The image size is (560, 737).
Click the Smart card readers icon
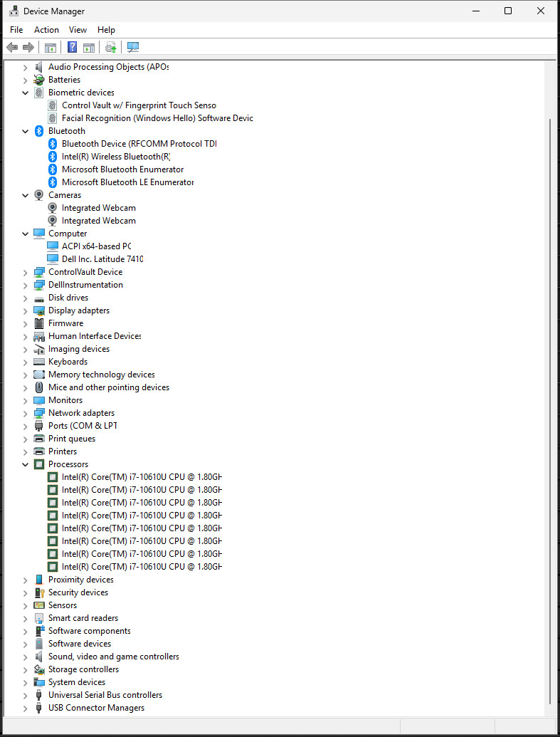pos(39,618)
